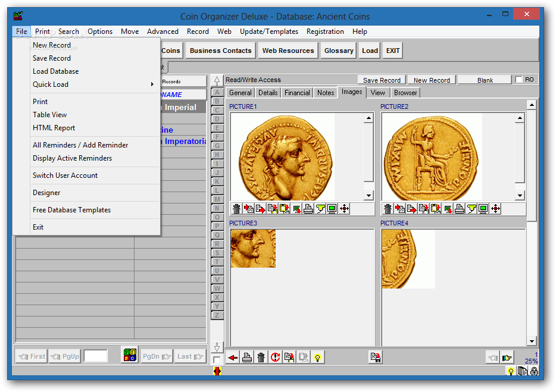Click the PICTURE1 scrollbar thumb

click(x=368, y=152)
